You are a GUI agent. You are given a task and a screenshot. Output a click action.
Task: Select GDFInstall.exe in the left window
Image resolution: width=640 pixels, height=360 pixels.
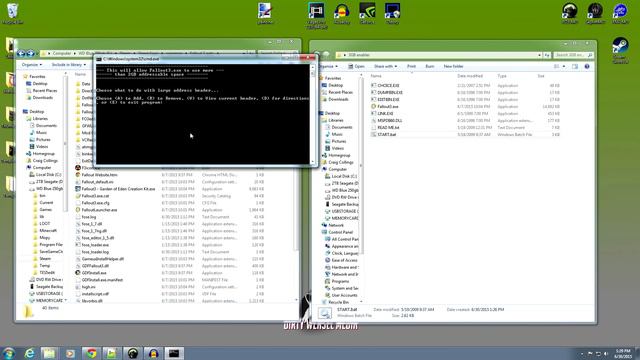pyautogui.click(x=94, y=273)
